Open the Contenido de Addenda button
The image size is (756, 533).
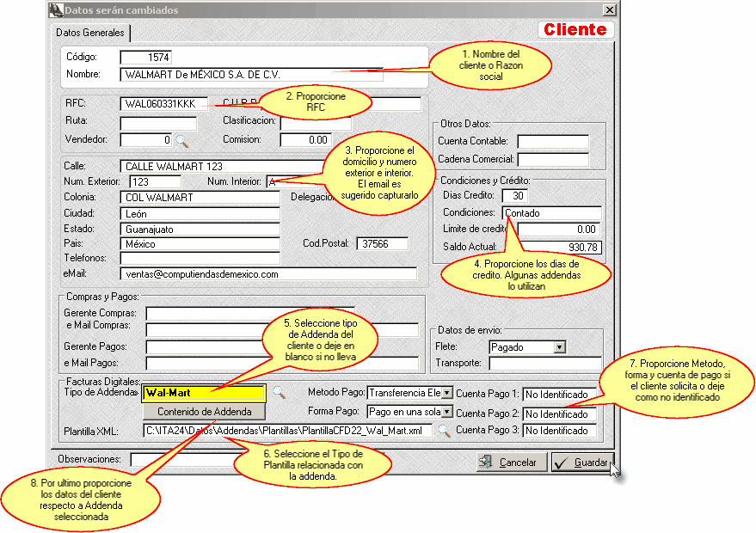[x=204, y=412]
